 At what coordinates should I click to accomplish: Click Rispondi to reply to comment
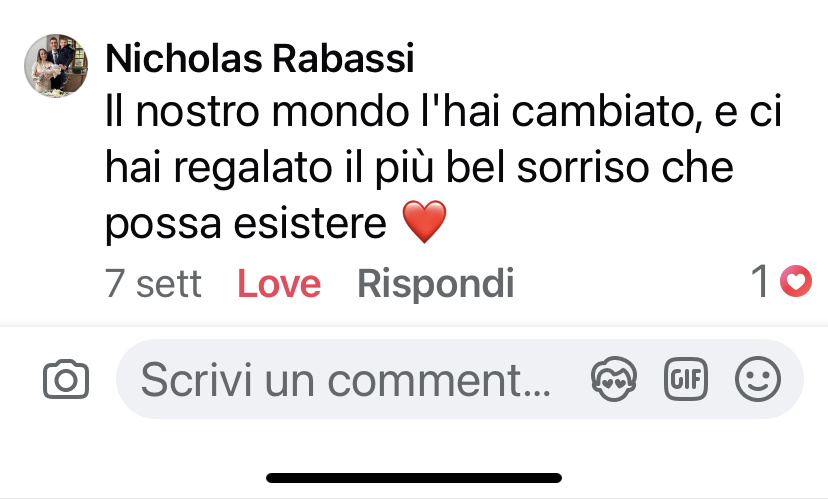click(x=435, y=284)
